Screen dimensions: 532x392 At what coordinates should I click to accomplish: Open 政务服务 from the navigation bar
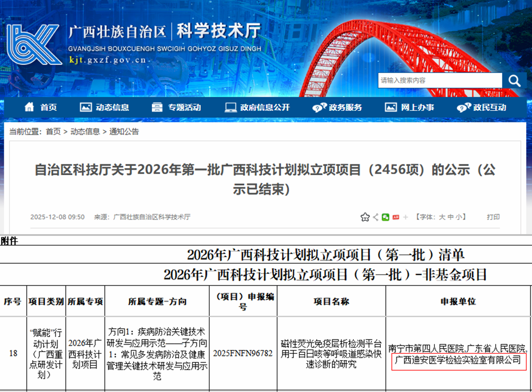[x=337, y=107]
